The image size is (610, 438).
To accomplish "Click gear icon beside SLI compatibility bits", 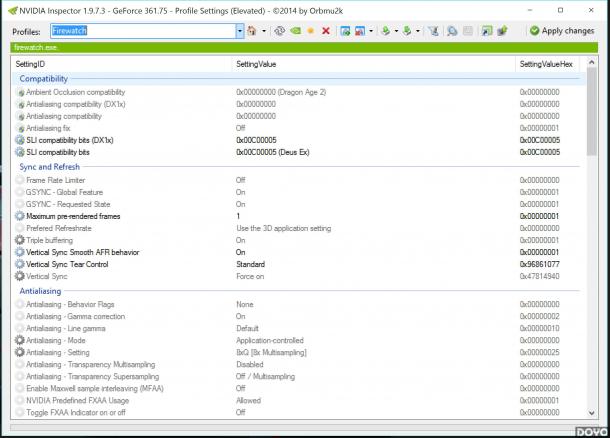I will point(19,152).
